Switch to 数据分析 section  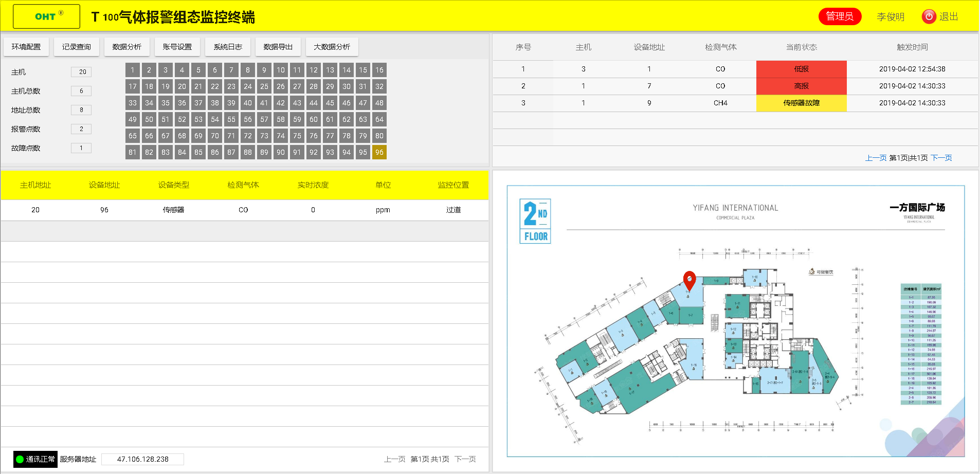pos(127,47)
